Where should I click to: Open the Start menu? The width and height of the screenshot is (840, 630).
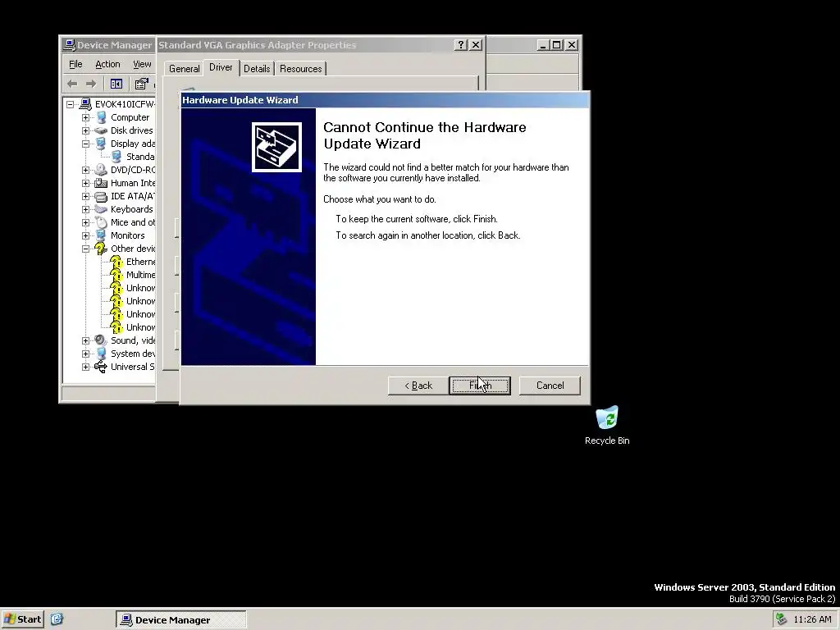pyautogui.click(x=22, y=619)
